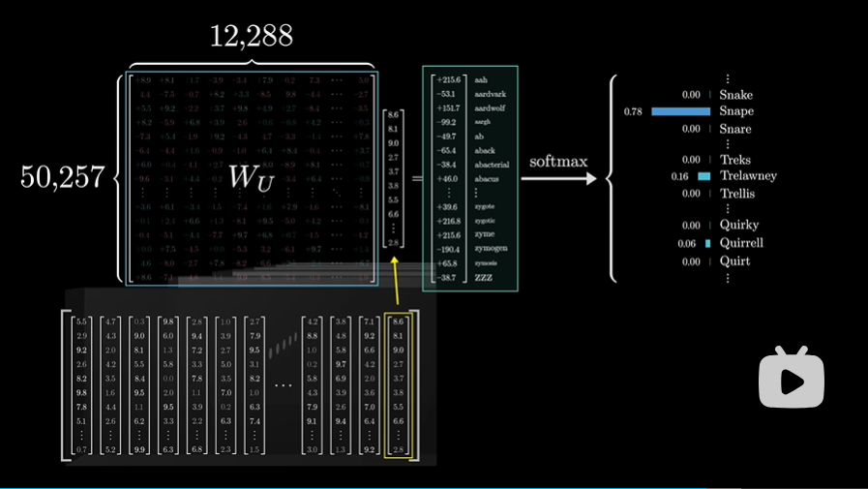
Task: Click the ellipsis between the vector columns
Action: pyautogui.click(x=283, y=384)
